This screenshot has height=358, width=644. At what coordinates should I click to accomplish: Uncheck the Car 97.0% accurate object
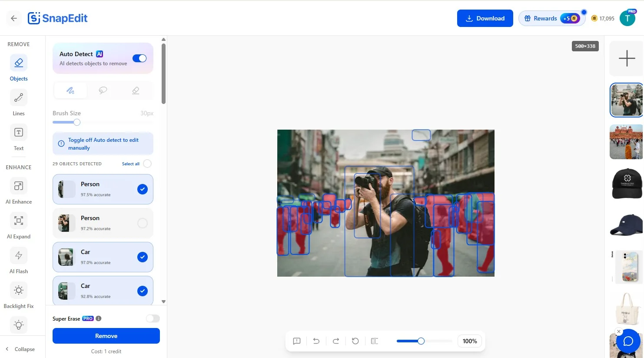[x=143, y=257]
